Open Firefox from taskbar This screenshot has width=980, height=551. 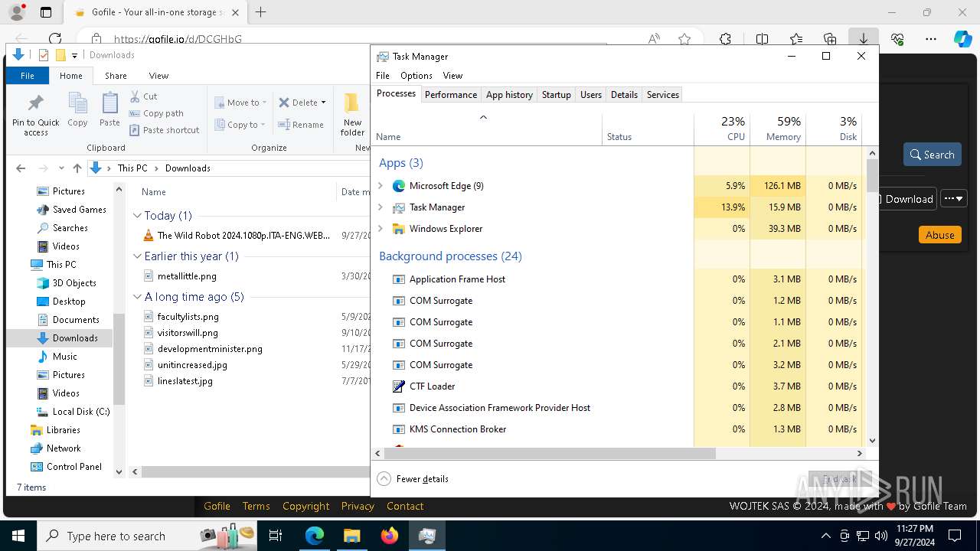pyautogui.click(x=389, y=536)
